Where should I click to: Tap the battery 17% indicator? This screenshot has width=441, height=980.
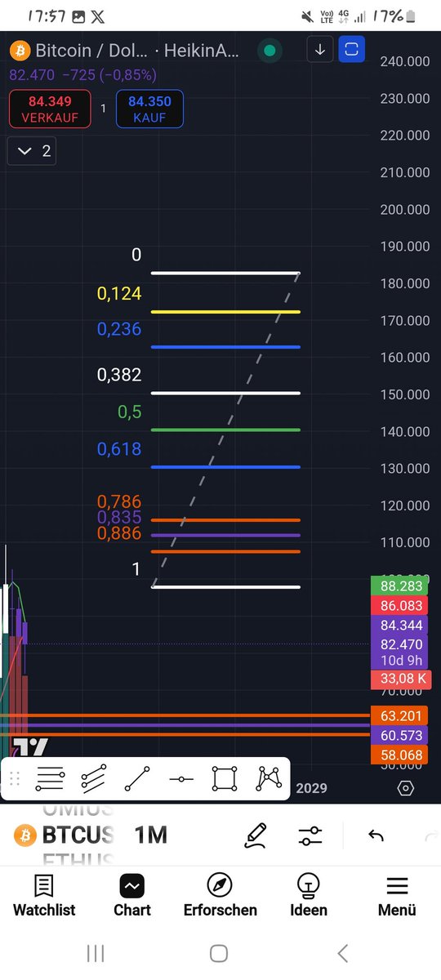[394, 16]
